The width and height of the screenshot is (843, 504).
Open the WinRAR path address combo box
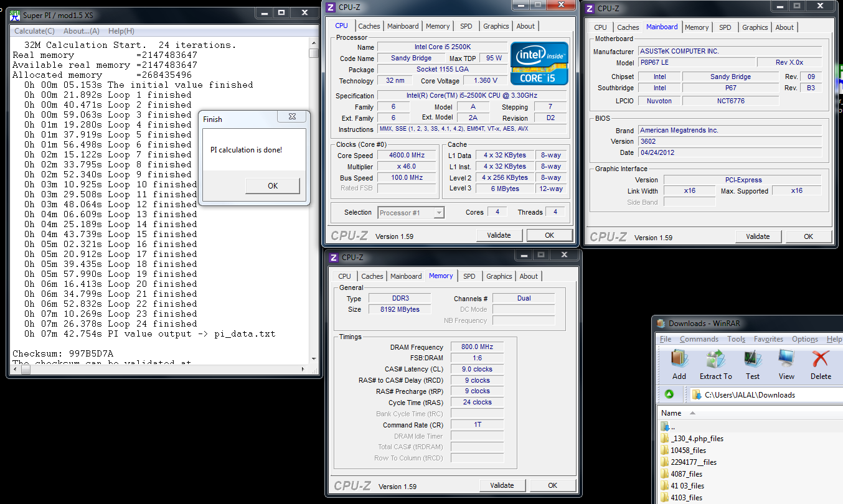point(766,394)
